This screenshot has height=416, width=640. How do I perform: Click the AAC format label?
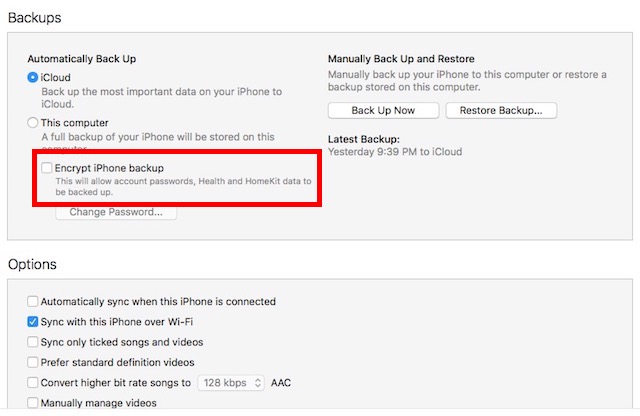click(x=281, y=383)
